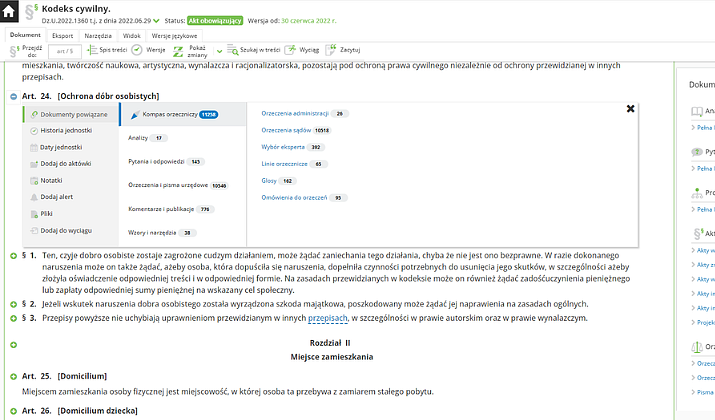Switch to the Wersje językowe tab

coord(174,36)
